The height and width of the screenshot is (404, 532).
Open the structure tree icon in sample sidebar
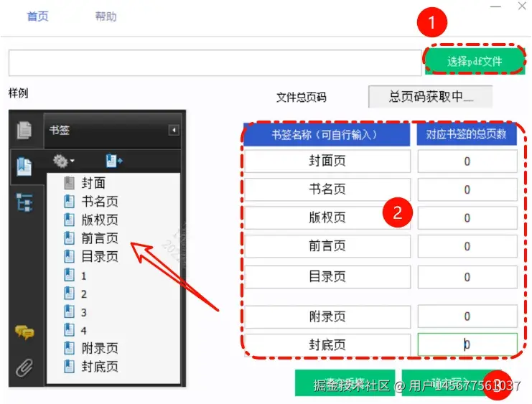[x=24, y=202]
